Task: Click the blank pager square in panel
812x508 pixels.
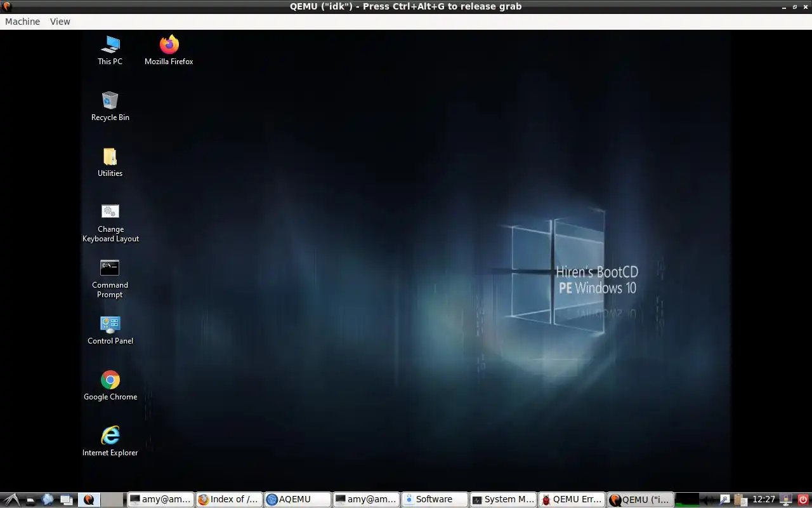Action: pos(112,500)
